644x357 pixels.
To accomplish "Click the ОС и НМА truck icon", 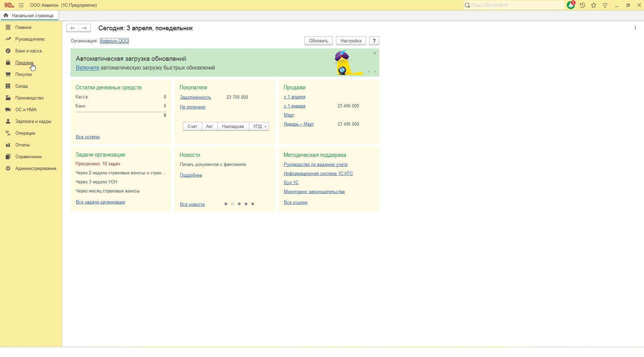I will 8,109.
